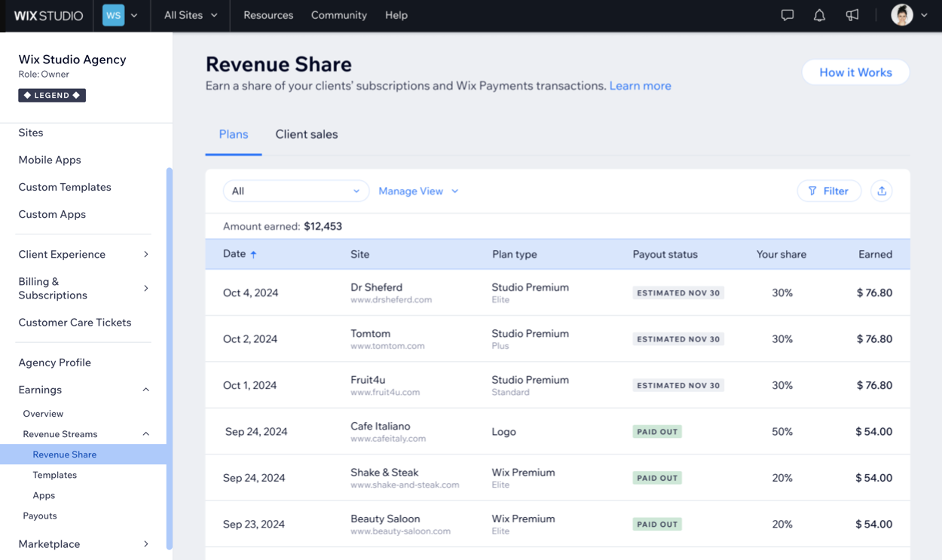This screenshot has width=942, height=560.
Task: Click Estimated Nov 30 badge for Tomtom
Action: click(x=678, y=339)
